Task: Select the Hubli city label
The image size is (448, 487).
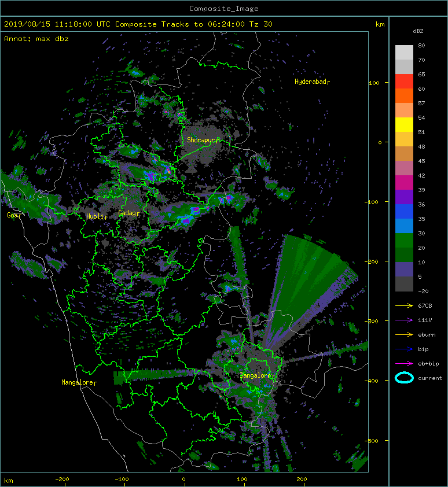Action: [97, 216]
